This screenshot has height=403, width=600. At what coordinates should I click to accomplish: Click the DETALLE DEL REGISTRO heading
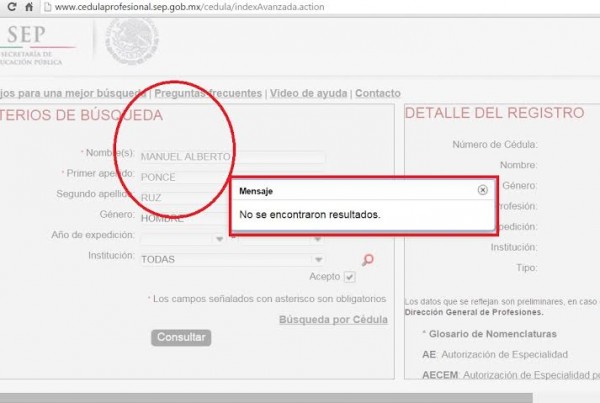(494, 113)
